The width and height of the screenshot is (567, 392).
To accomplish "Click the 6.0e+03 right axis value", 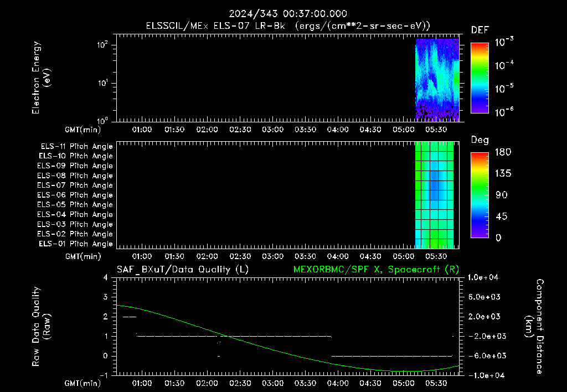I will 484,297.
